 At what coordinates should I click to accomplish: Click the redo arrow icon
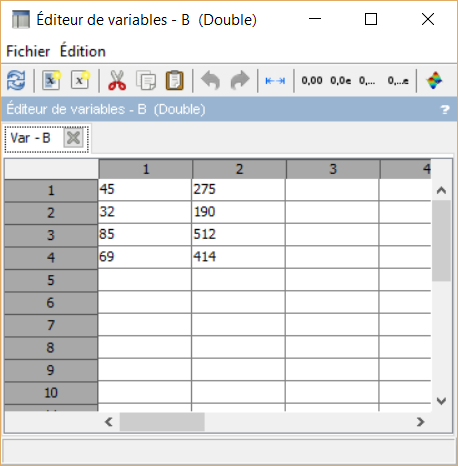240,80
